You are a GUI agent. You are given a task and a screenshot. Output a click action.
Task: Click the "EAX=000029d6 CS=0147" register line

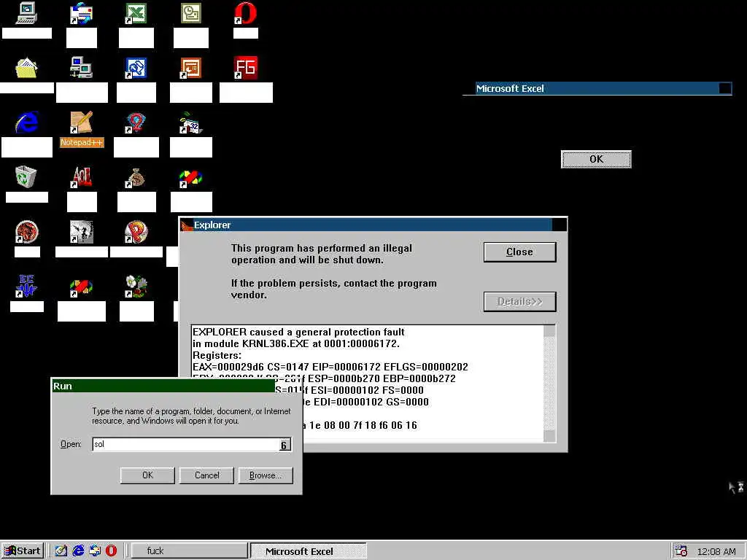[x=330, y=367]
